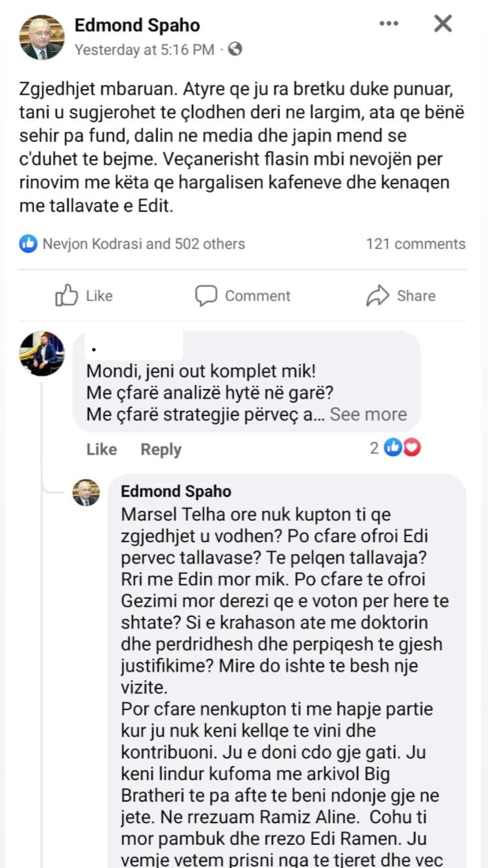Click the speech bubble Comment icon

pos(206,295)
